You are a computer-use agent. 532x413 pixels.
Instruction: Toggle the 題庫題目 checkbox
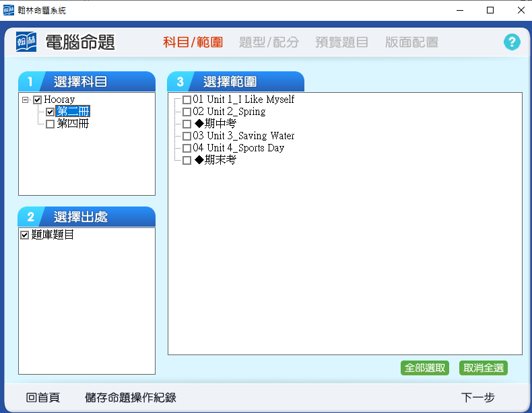[x=24, y=235]
